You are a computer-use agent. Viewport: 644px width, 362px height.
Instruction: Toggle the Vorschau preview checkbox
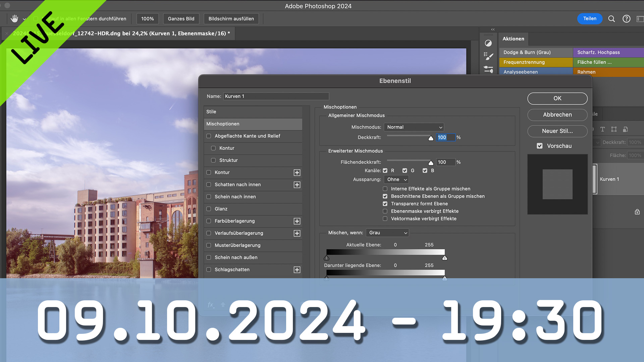point(540,146)
